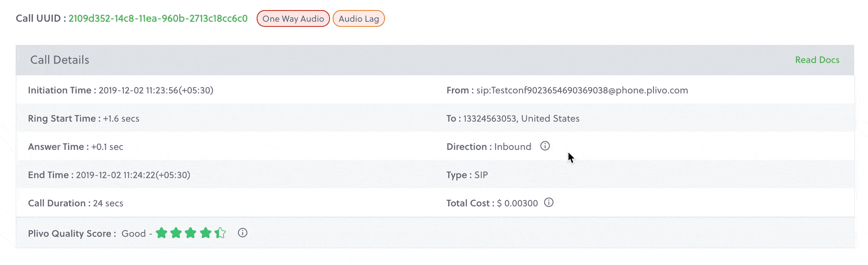
Task: Click the Call Duration 24 secs value
Action: tap(108, 203)
